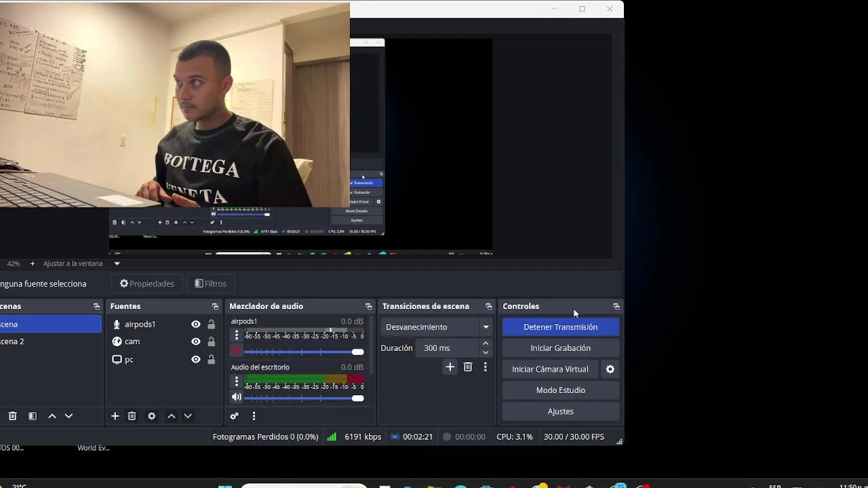Screen dimensions: 868x488
Task: Click Detener Transmisión button
Action: click(560, 327)
